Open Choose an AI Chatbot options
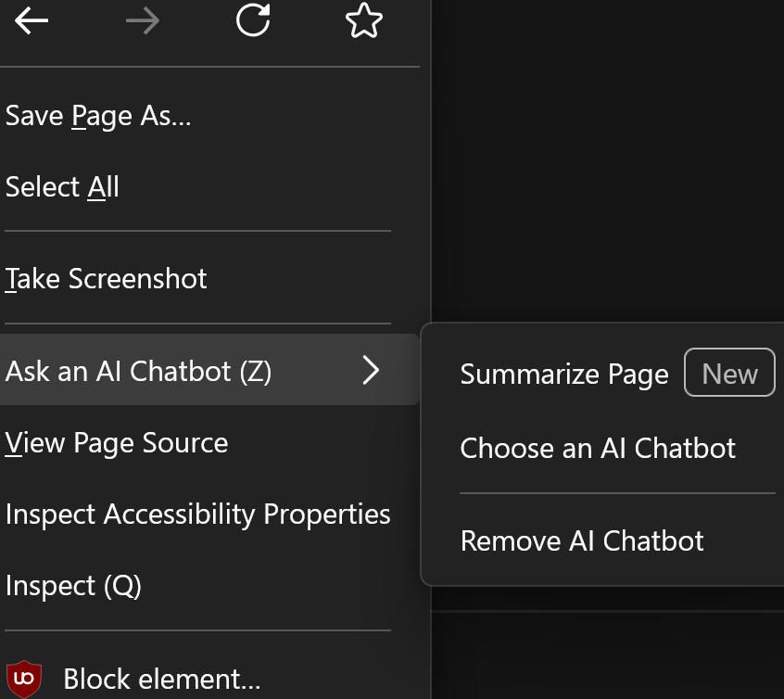This screenshot has width=784, height=699. tap(597, 448)
